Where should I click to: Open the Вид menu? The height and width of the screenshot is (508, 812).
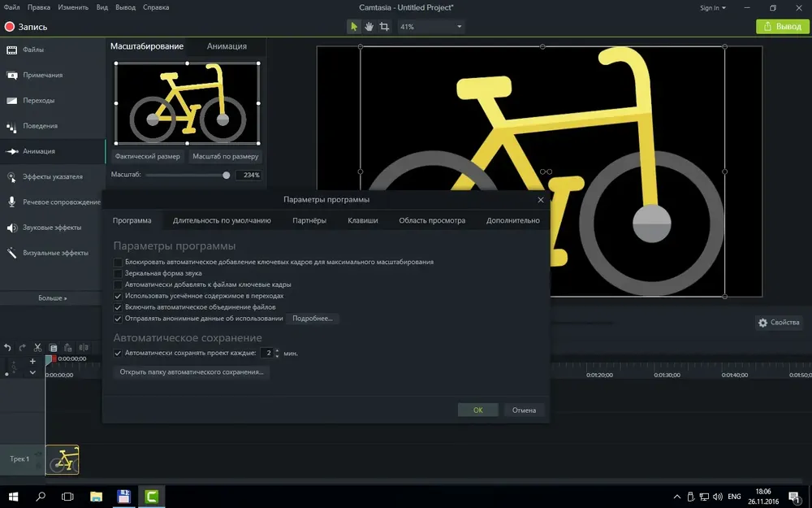(102, 7)
